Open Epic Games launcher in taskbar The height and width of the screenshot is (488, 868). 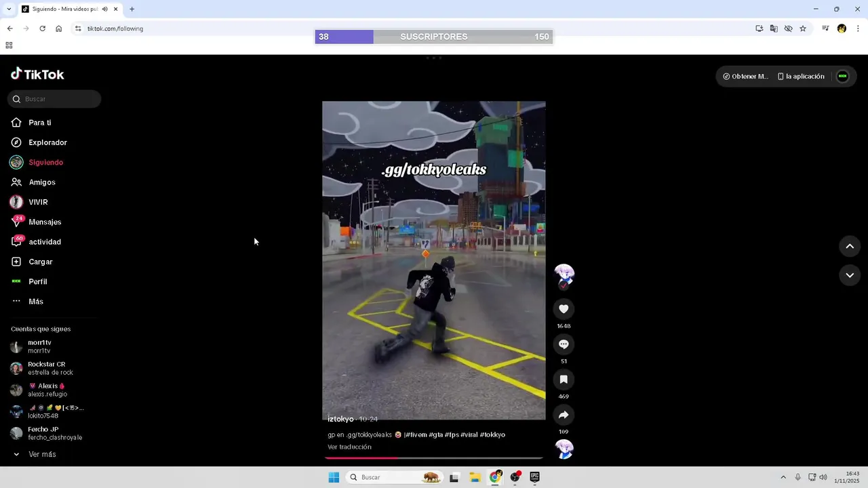tap(534, 477)
